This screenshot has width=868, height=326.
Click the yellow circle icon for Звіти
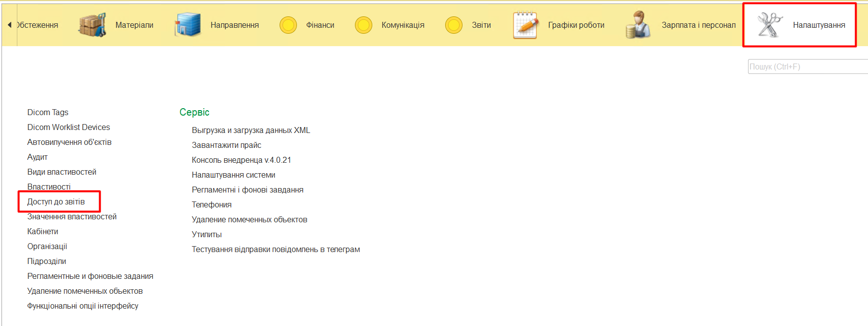click(x=454, y=25)
